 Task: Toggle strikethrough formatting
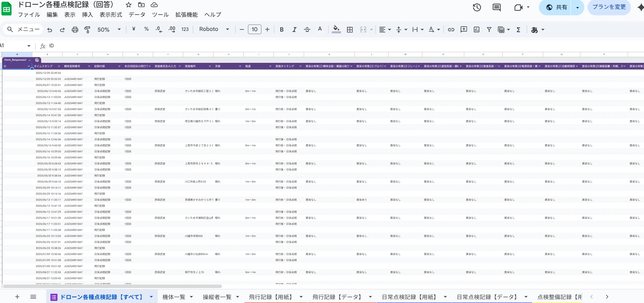tap(307, 29)
